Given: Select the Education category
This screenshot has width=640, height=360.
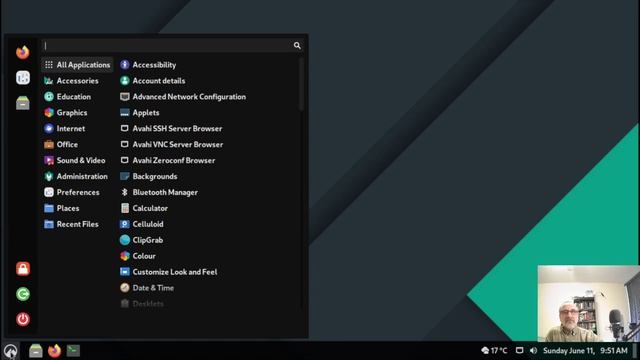Looking at the screenshot, I should [77, 97].
